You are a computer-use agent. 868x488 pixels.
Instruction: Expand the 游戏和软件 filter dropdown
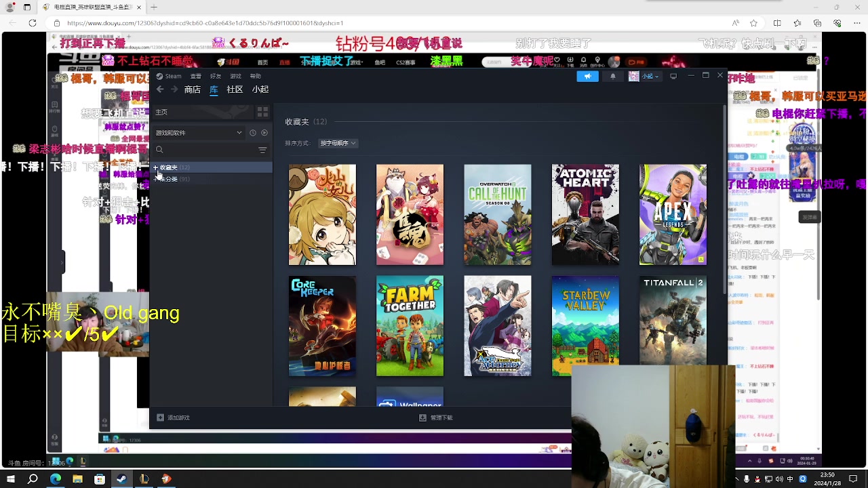tap(199, 133)
